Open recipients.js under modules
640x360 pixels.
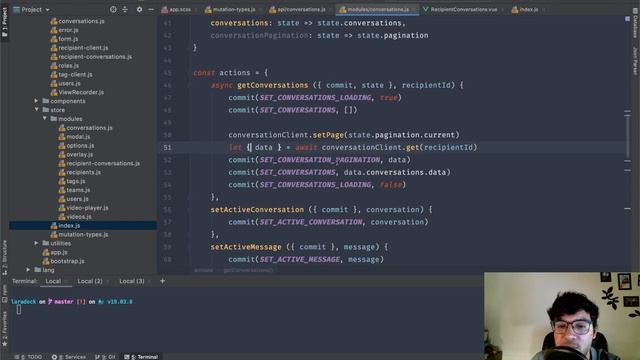(x=84, y=172)
